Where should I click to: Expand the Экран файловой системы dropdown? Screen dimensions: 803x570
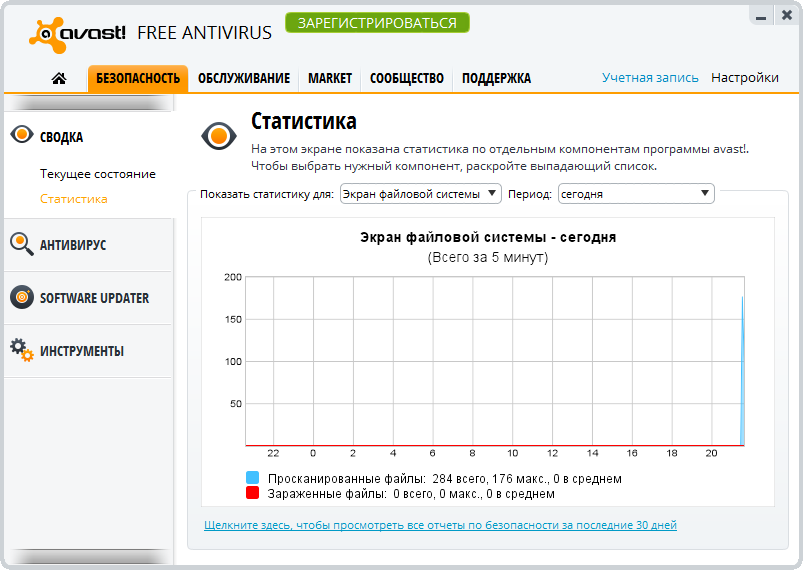click(420, 194)
